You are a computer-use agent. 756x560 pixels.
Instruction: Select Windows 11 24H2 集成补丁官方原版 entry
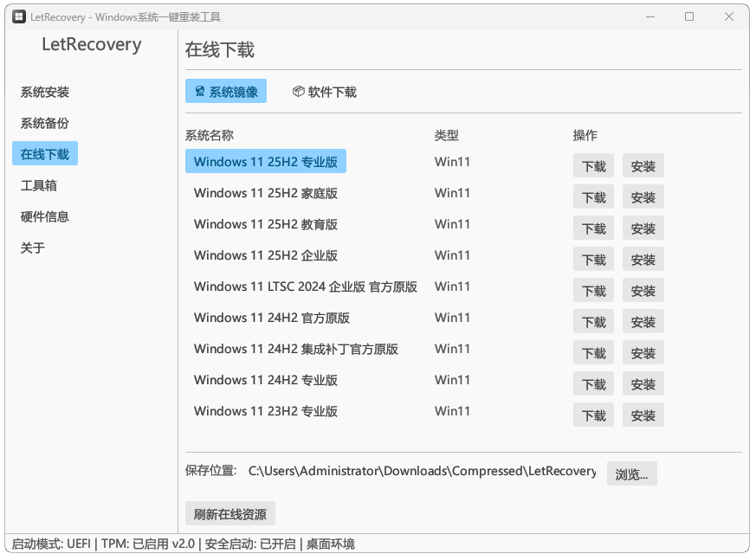pyautogui.click(x=296, y=349)
